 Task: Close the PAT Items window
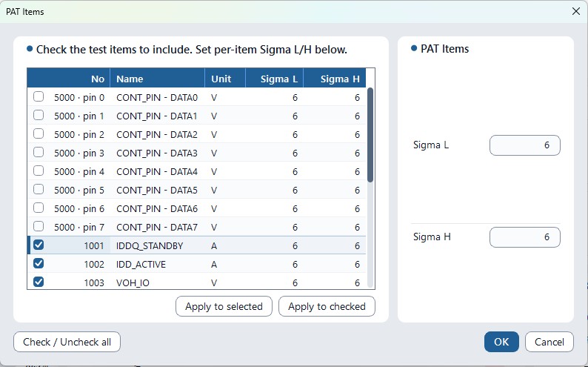(576, 11)
